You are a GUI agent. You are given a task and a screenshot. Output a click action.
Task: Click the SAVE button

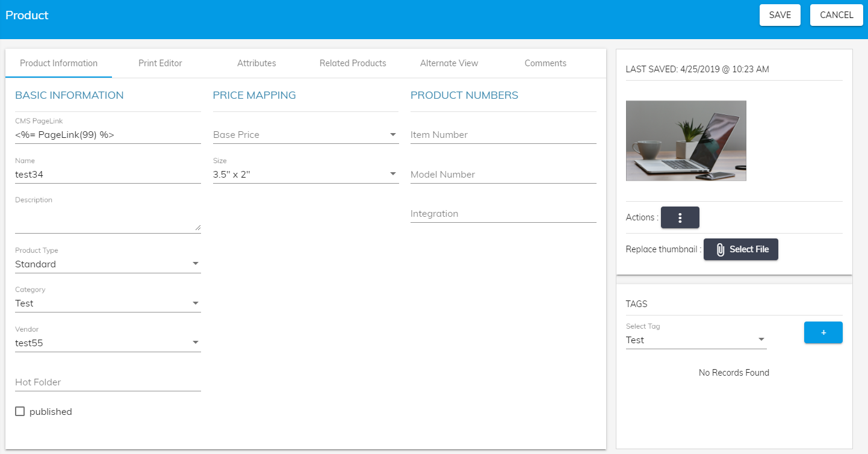pyautogui.click(x=780, y=15)
